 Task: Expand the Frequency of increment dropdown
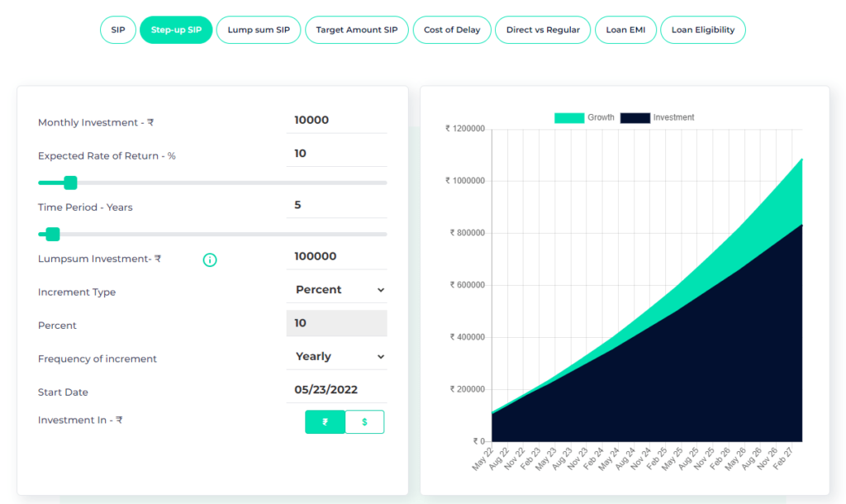[337, 357]
